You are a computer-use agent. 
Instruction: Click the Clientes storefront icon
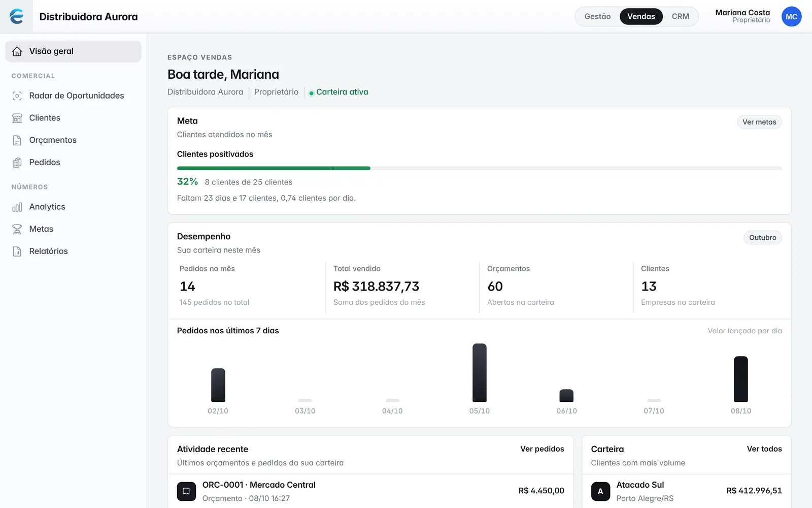(x=17, y=118)
